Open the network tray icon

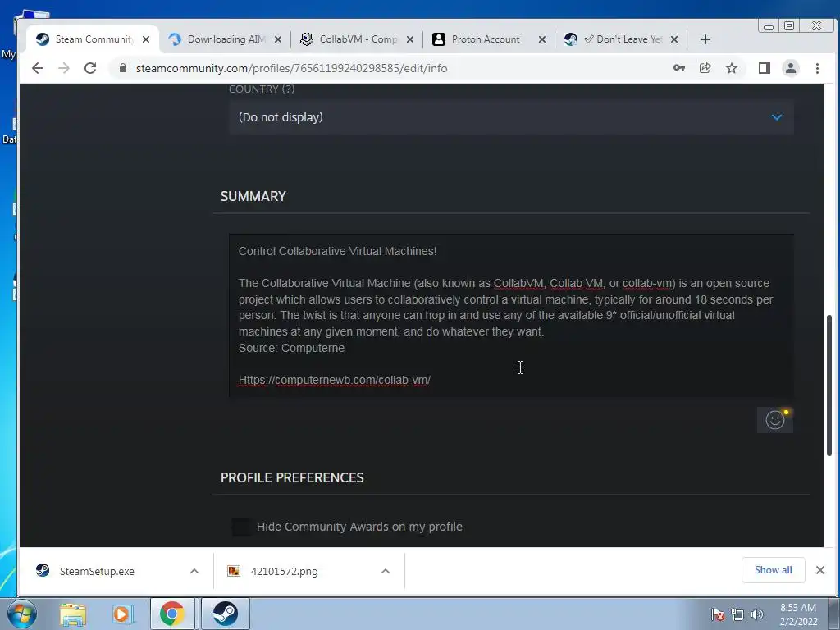click(737, 614)
